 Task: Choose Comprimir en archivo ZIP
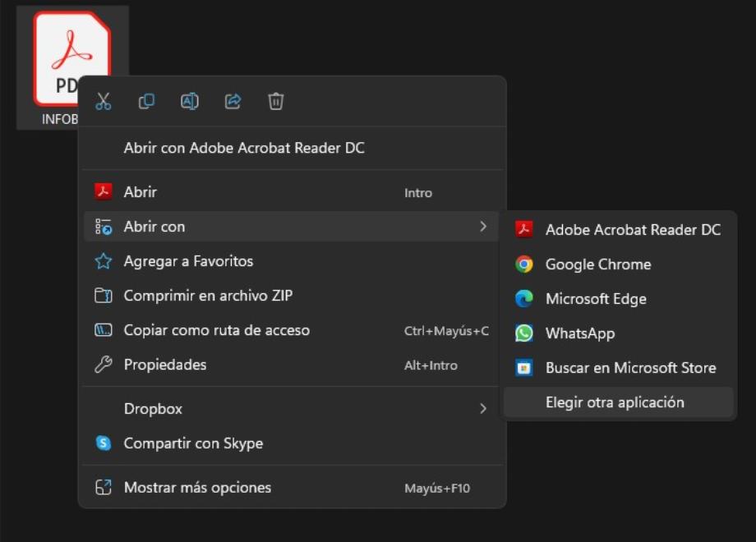click(x=291, y=296)
